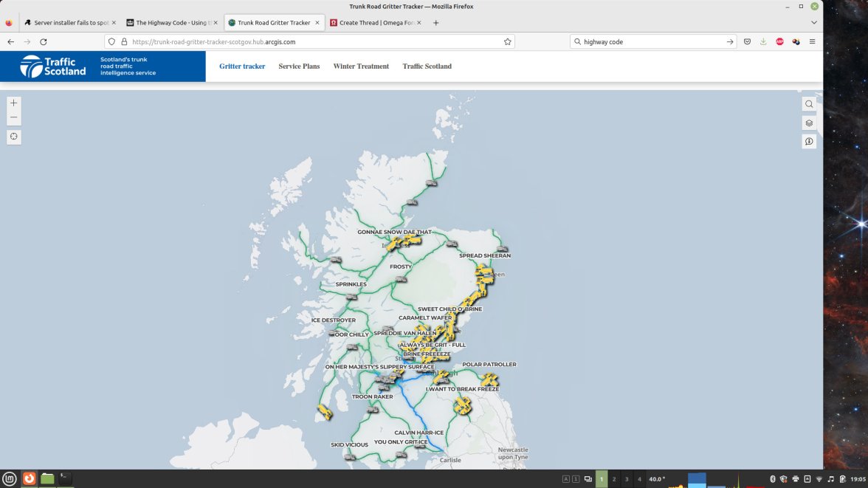Go to the Winter Treatment page
Screen dimensions: 868x488
[361, 66]
